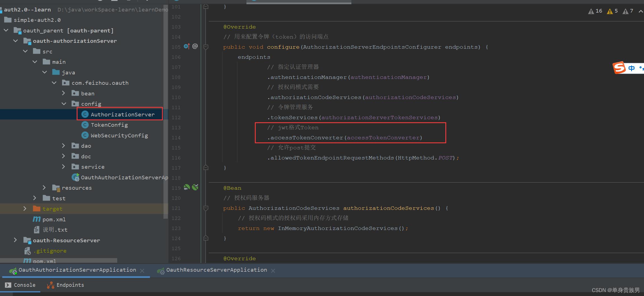644x296 pixels.
Task: Open the Endpoints tab
Action: click(66, 285)
